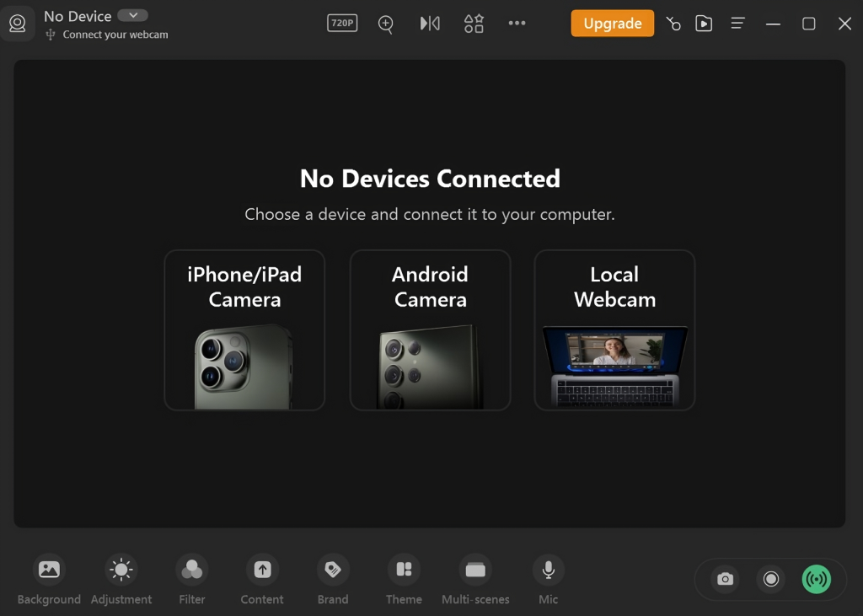Screen dimensions: 863x616
Task: Open the Content tool
Action: [262, 579]
